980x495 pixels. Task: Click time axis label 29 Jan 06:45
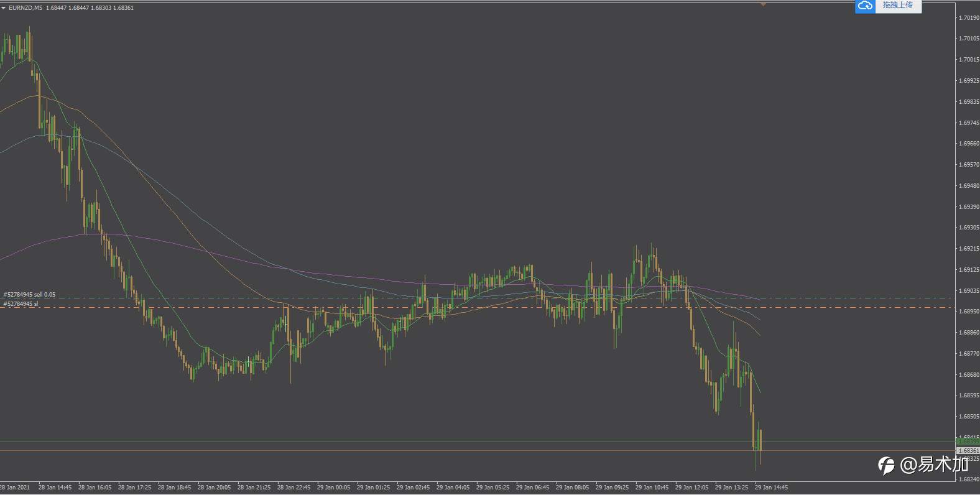coord(532,488)
